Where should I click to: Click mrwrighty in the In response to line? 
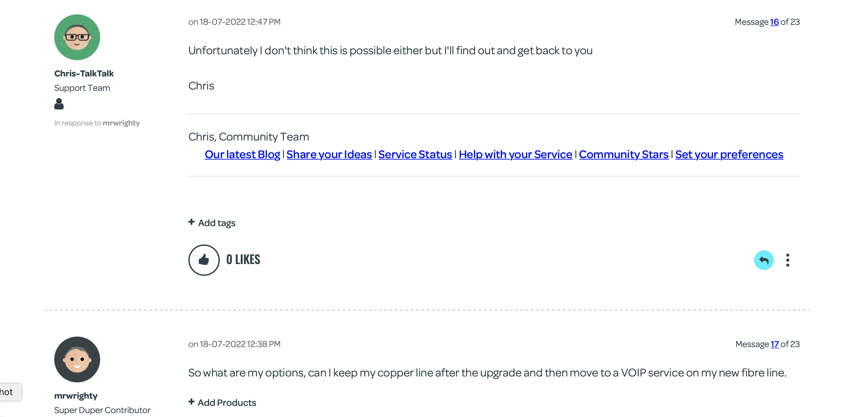tap(121, 123)
